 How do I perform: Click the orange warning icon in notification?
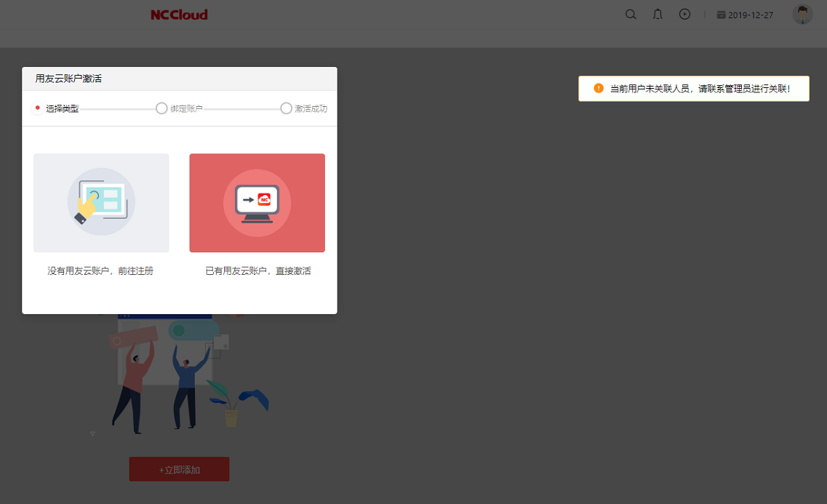tap(599, 89)
